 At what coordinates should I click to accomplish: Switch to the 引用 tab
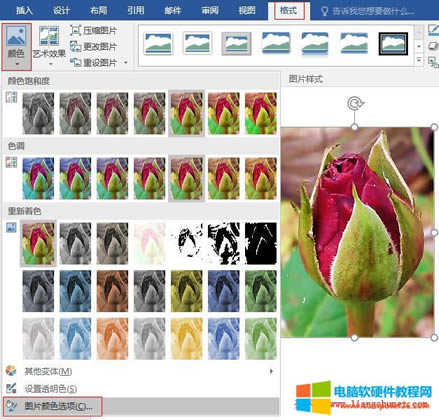click(135, 10)
